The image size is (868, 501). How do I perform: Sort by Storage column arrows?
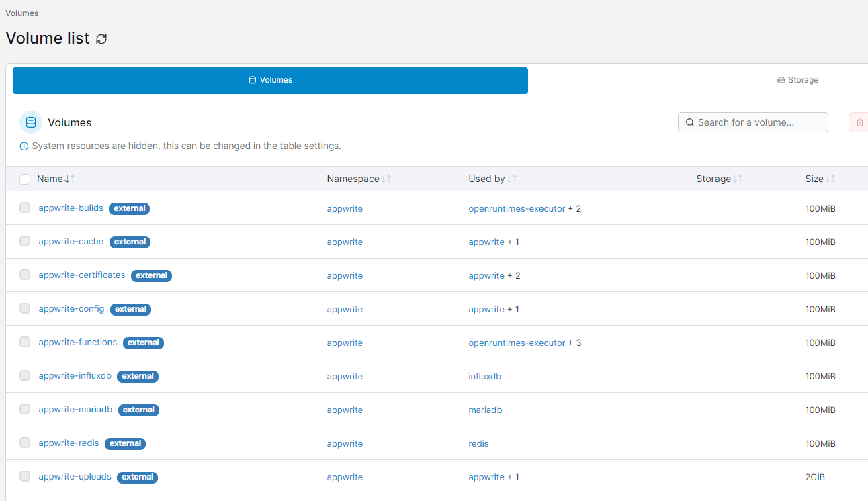tap(738, 179)
